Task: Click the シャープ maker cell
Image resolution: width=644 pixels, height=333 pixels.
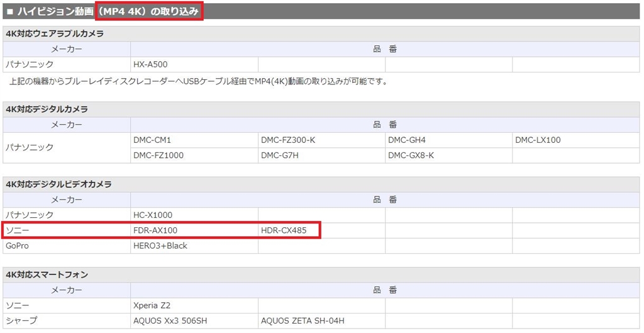Action: pos(67,320)
